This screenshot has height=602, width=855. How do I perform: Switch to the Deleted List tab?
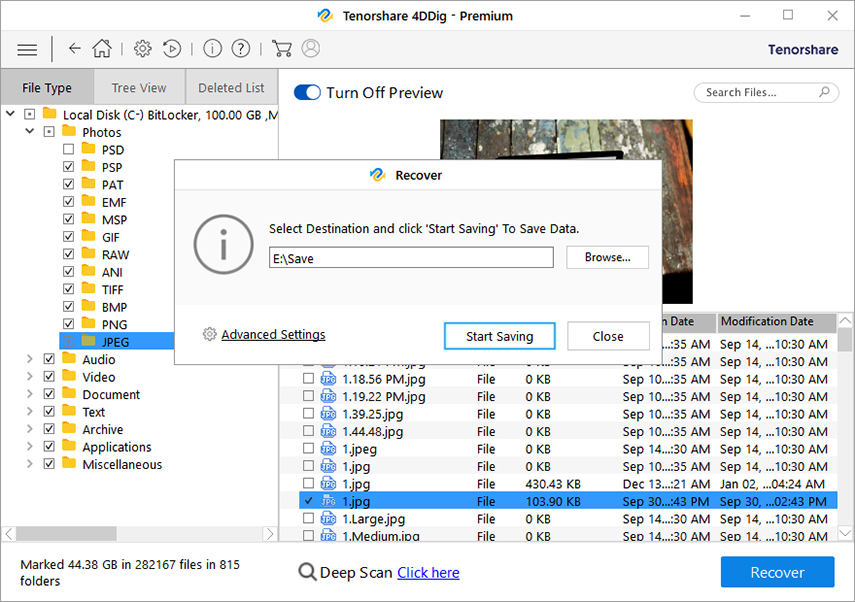coord(231,87)
